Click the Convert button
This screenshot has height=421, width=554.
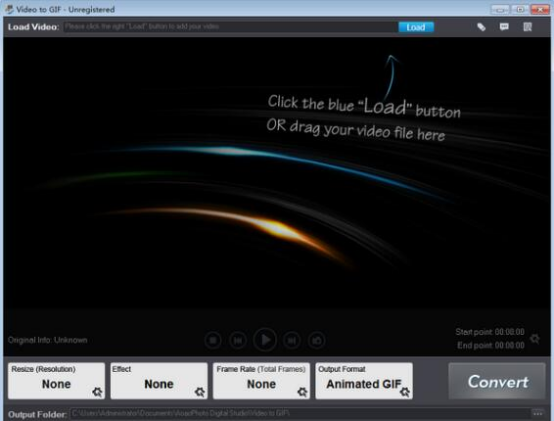pyautogui.click(x=497, y=381)
